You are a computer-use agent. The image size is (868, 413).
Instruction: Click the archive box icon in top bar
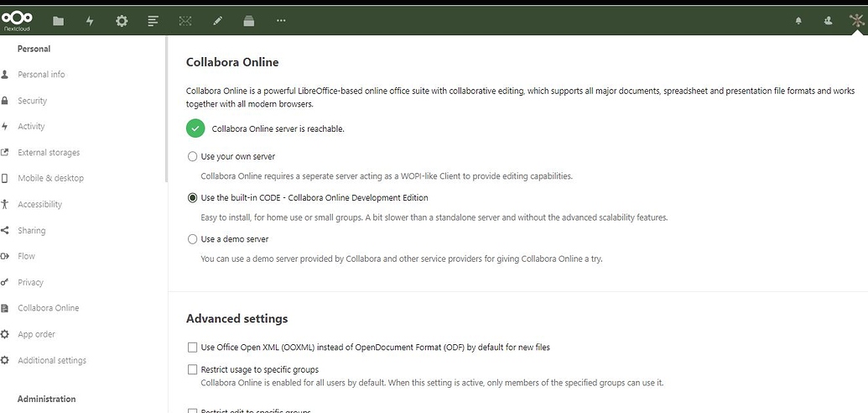[248, 21]
